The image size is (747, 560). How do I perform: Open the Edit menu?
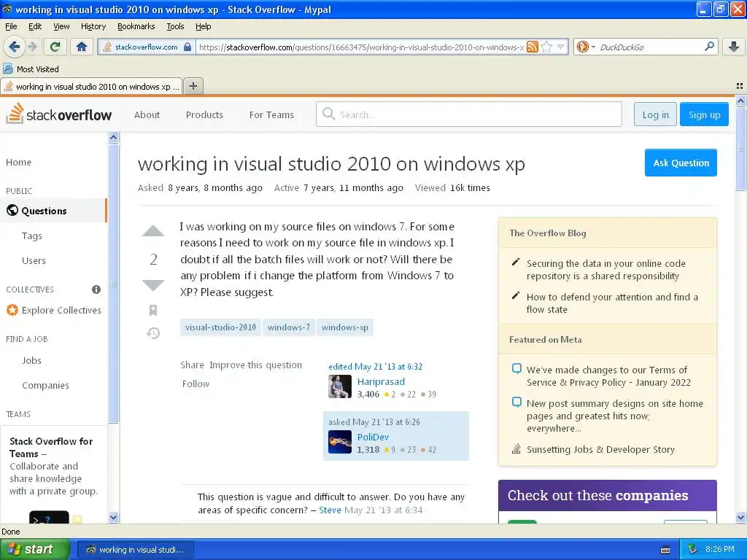click(35, 26)
